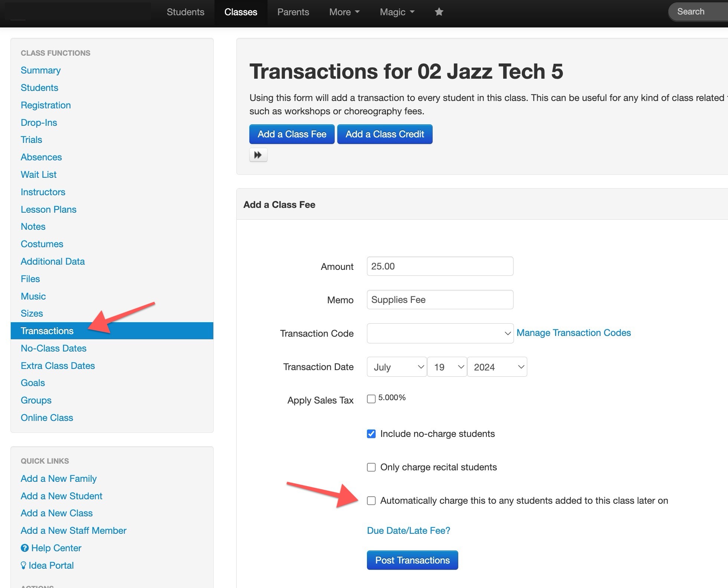Go to the Students tab in navbar
Screen dimensions: 728x588
pyautogui.click(x=186, y=12)
